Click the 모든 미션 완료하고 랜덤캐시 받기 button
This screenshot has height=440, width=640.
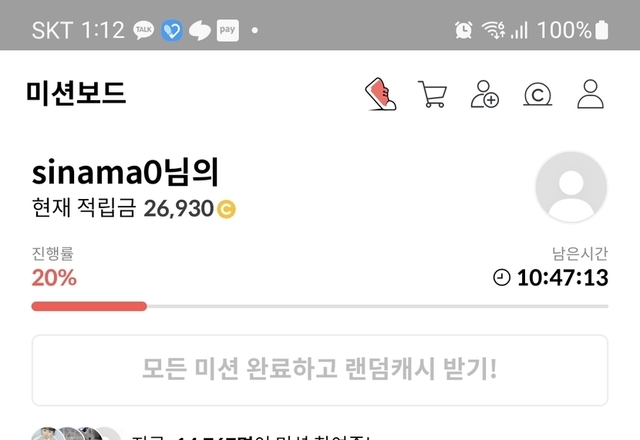point(320,370)
